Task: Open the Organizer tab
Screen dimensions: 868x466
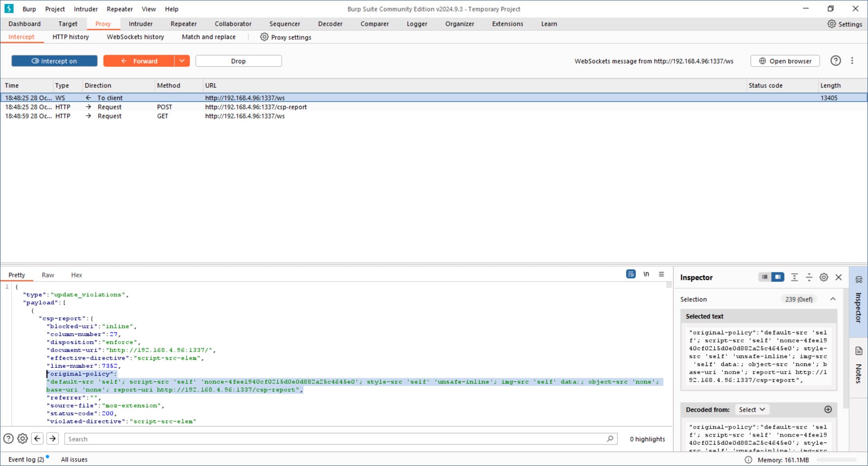Action: coord(460,24)
